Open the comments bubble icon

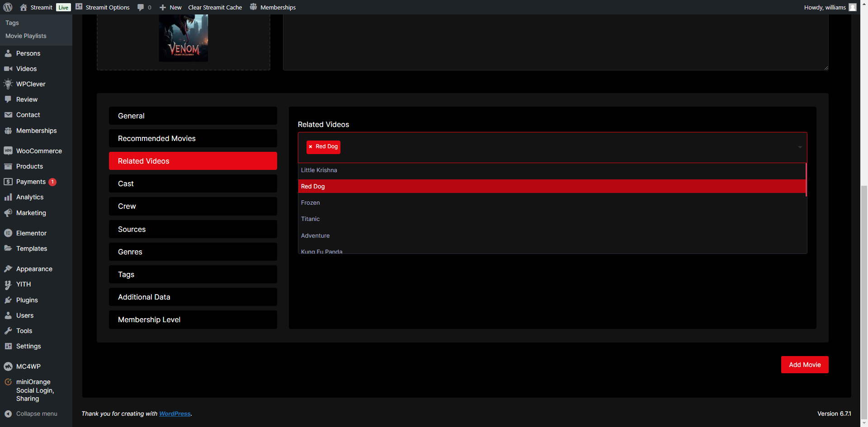141,7
